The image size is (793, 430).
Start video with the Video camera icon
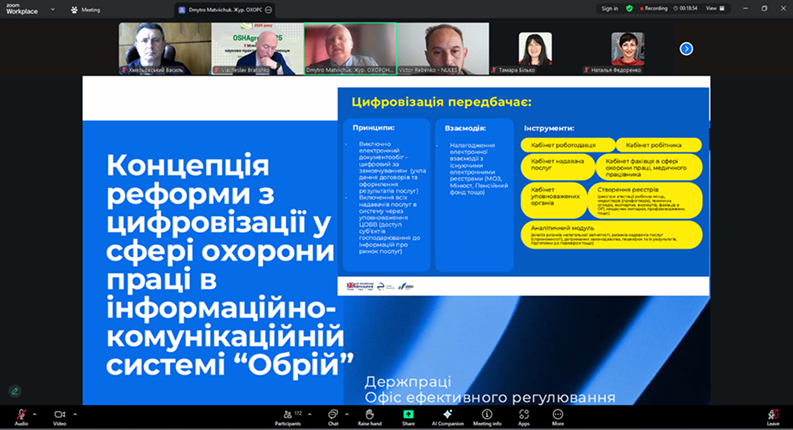coord(60,414)
